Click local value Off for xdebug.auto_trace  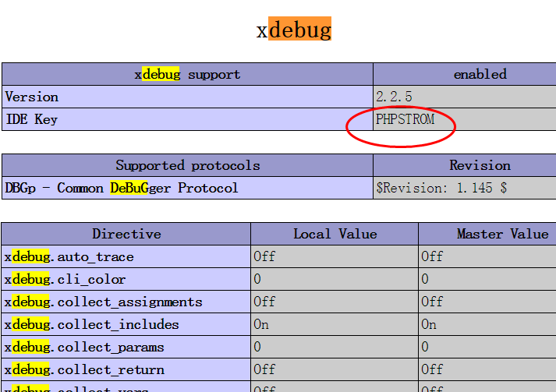(264, 256)
